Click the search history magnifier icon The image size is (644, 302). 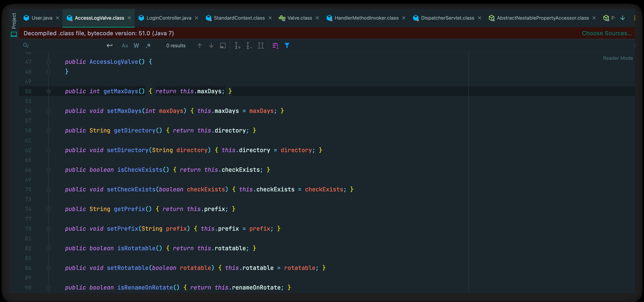click(26, 45)
